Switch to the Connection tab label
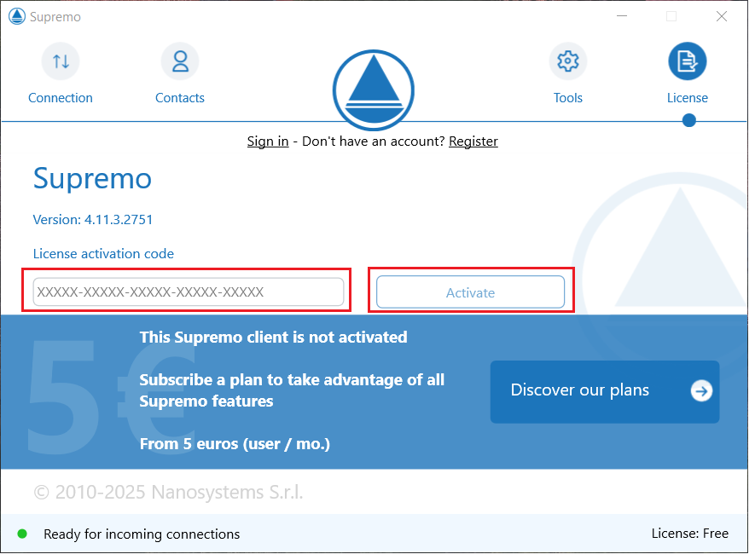755x560 pixels. [61, 98]
